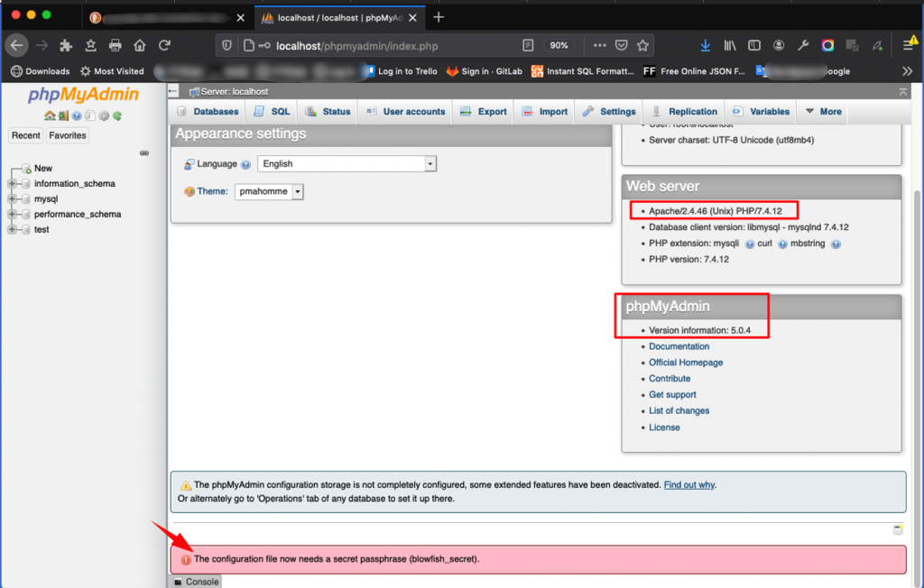The height and width of the screenshot is (588, 924).
Task: Open navigation panel settings gear icon
Action: point(105,116)
